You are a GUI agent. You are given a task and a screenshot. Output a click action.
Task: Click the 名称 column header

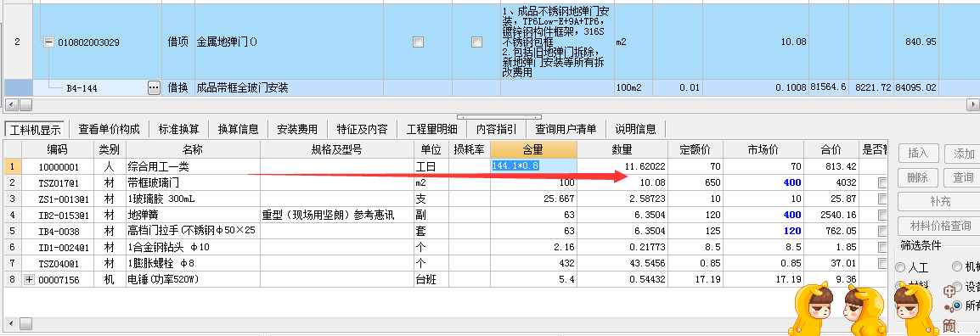point(193,150)
